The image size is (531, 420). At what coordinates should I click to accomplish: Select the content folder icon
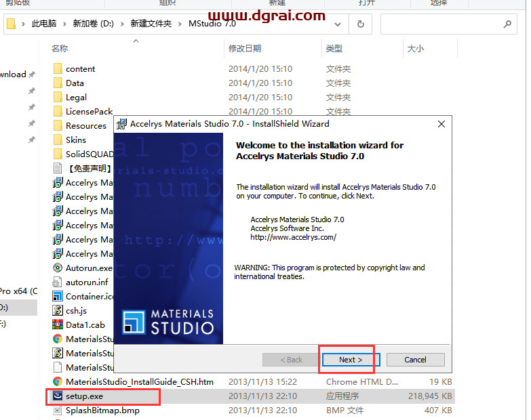tap(58, 68)
